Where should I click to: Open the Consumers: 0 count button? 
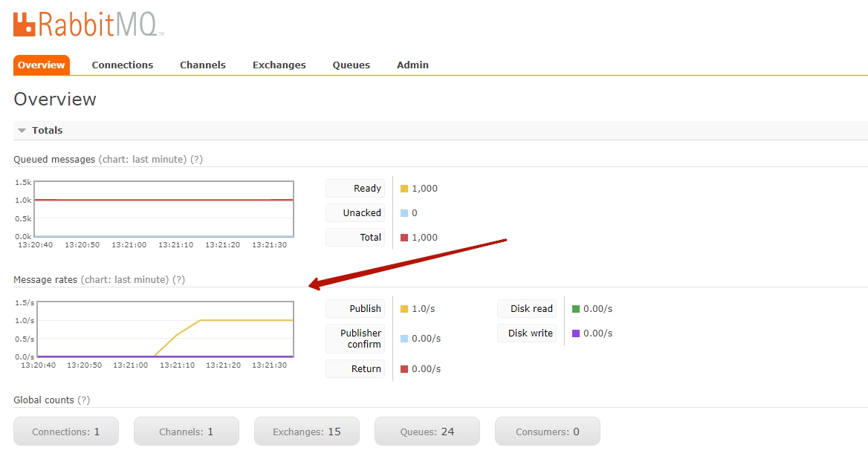548,432
